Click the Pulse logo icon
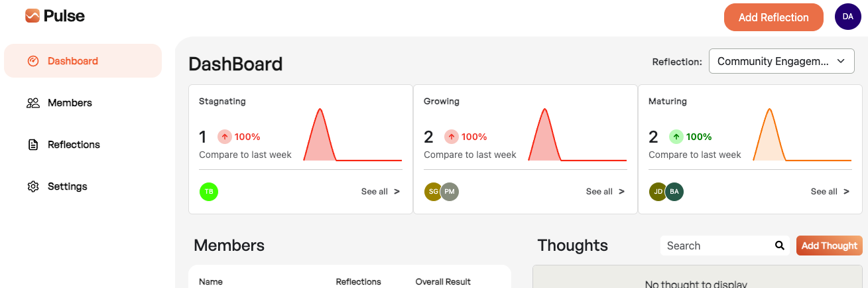Screen dimensions: 868x288 32,15
